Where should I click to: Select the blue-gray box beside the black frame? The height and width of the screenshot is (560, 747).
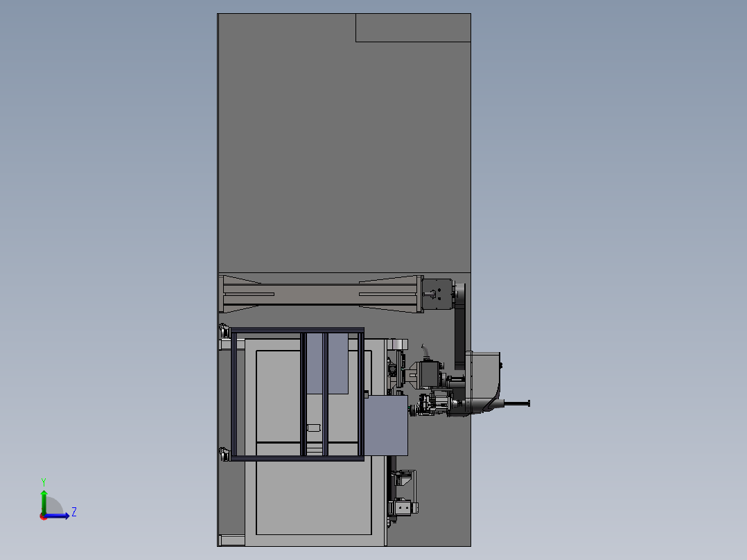386,425
